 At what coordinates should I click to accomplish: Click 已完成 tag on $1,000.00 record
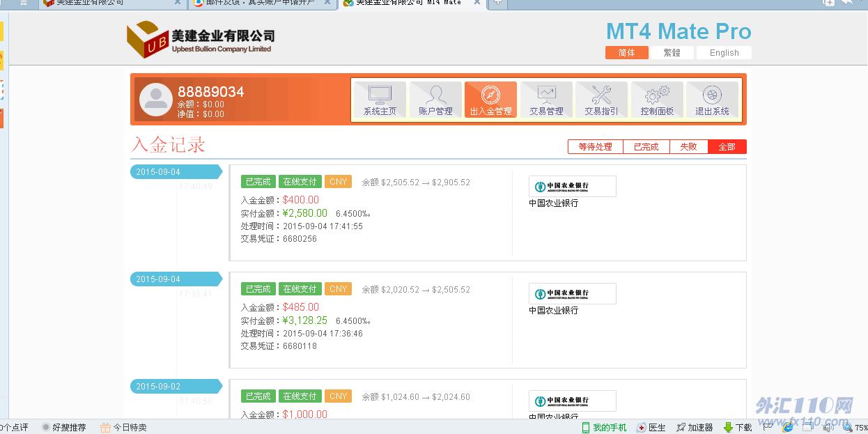pos(258,396)
